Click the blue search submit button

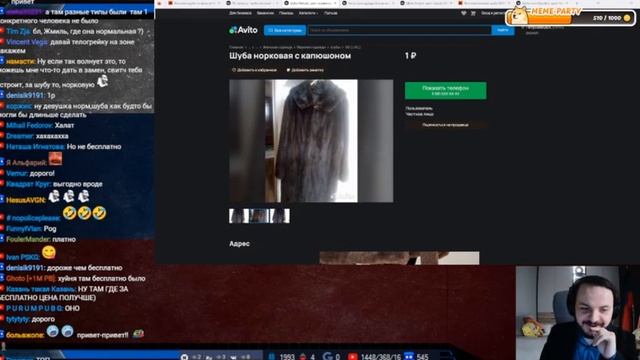503,30
